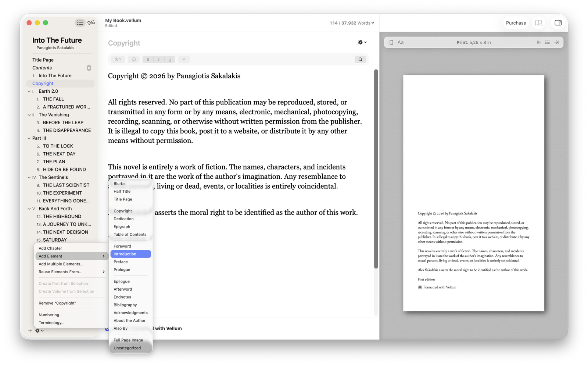Expand Reuse Elements From submenu
The width and height of the screenshot is (588, 366).
coord(71,272)
